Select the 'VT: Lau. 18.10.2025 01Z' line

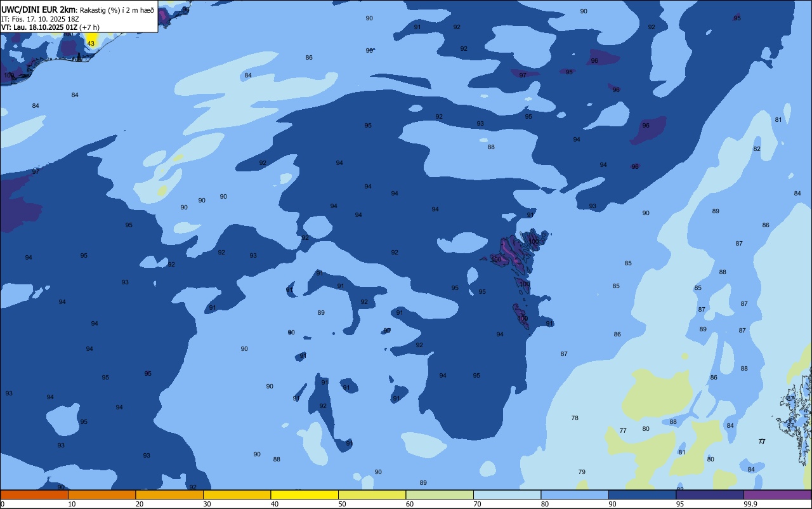coord(39,27)
